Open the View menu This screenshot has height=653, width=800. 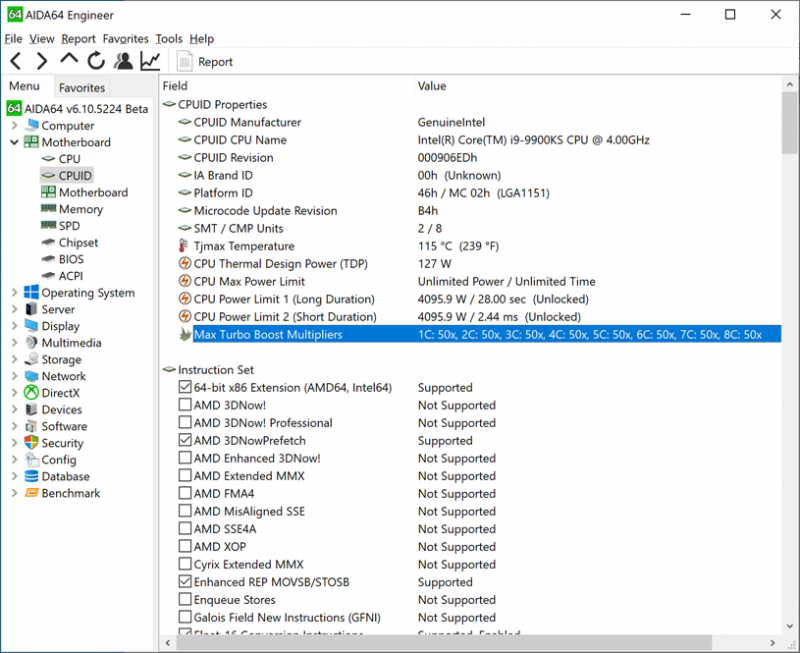point(41,39)
